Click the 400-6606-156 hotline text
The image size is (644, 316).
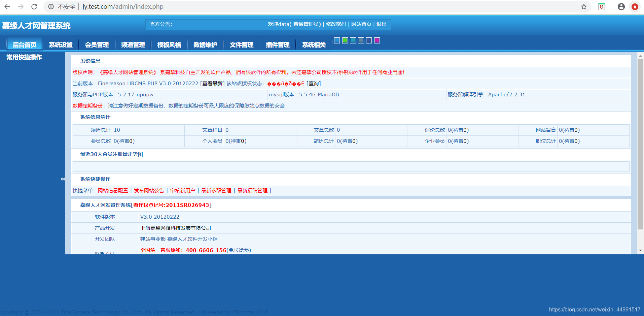pos(206,250)
